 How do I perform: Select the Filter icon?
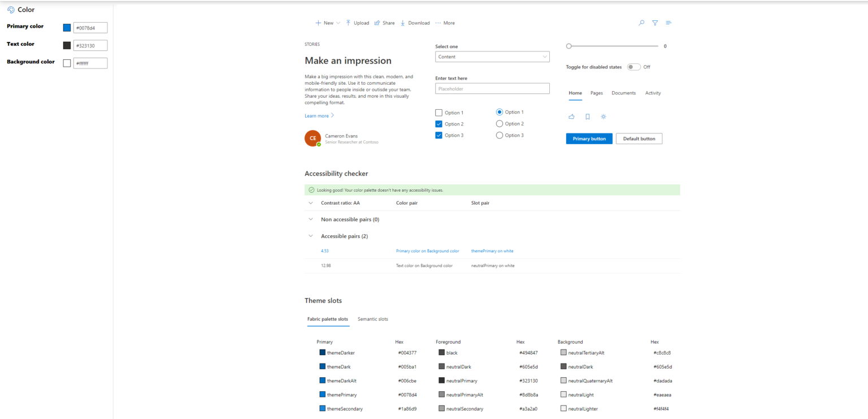(654, 23)
